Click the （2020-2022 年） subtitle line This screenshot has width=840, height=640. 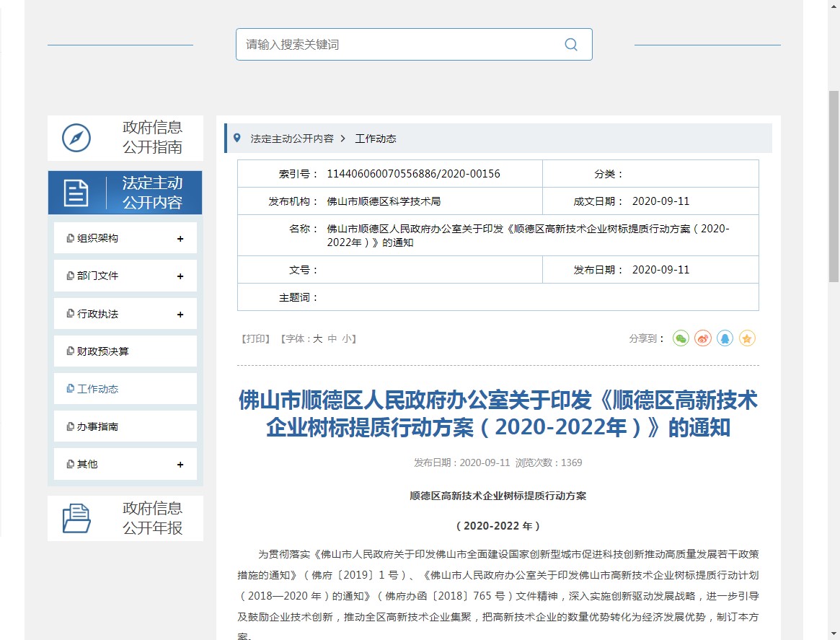[x=498, y=526]
